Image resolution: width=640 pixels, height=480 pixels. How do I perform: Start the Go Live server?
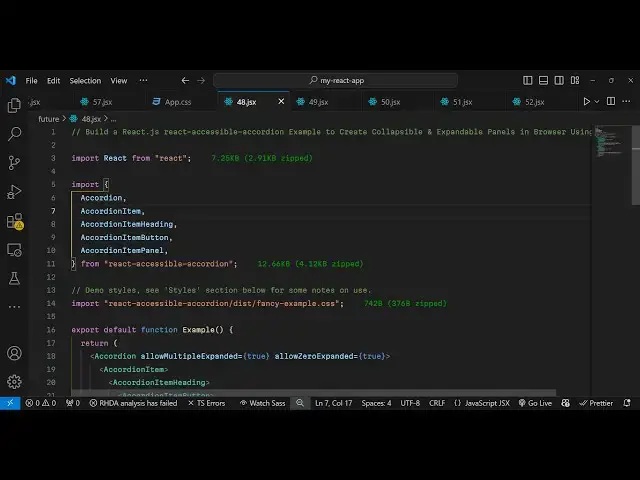point(535,403)
